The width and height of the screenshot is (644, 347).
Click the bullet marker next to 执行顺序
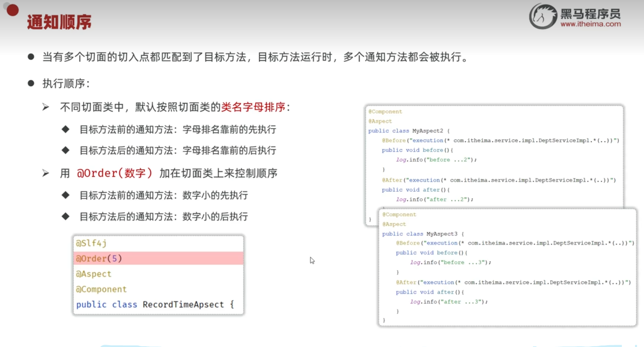[x=31, y=83]
